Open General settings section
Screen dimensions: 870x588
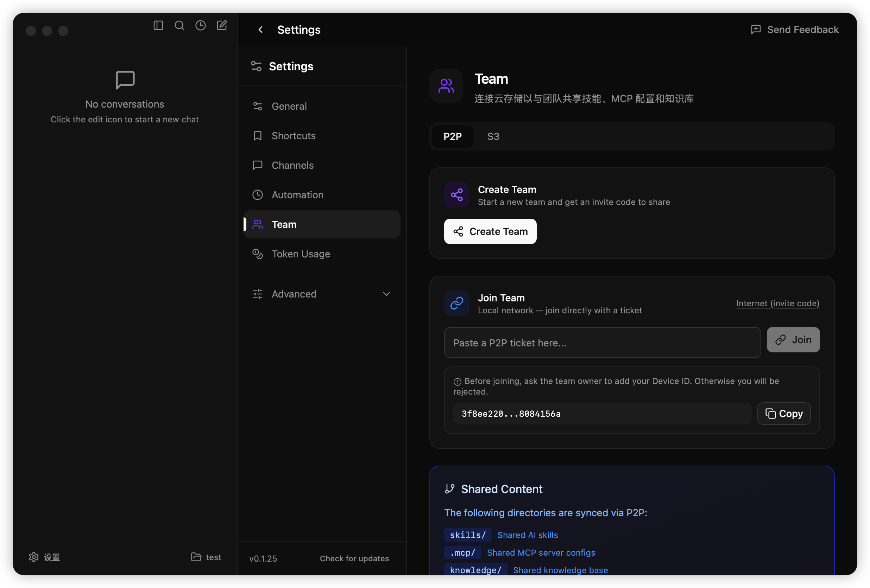(289, 106)
